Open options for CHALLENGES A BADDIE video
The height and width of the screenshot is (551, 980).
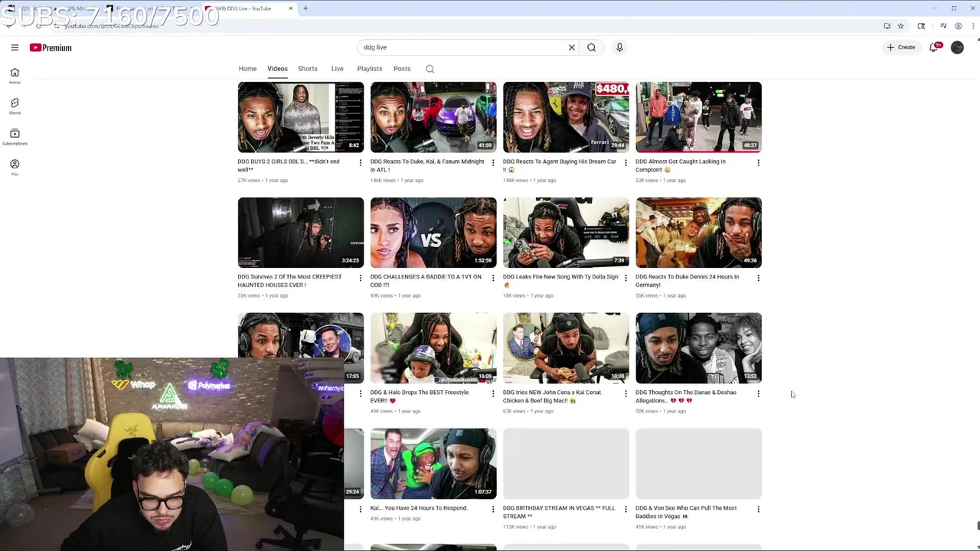493,278
